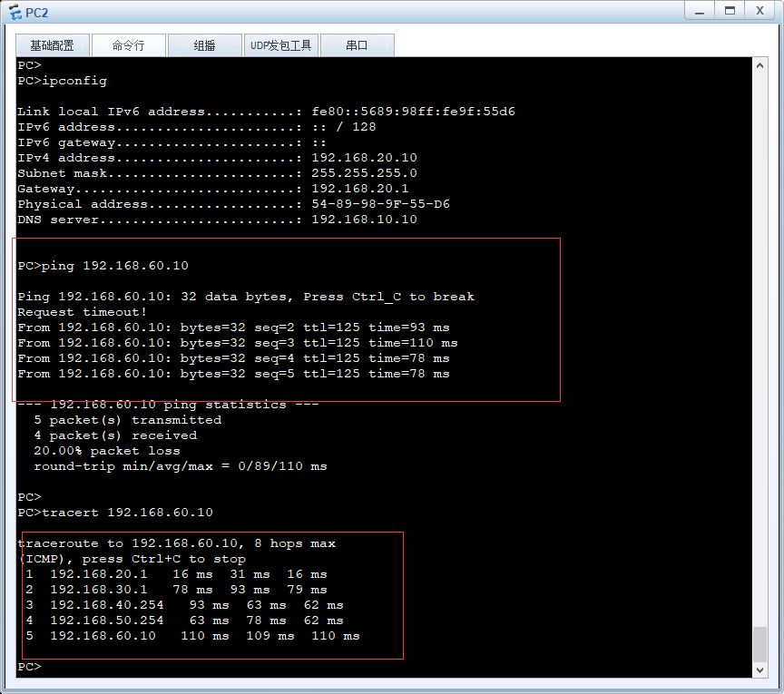The image size is (784, 694).
Task: Maximize the PC2 window
Action: (x=730, y=11)
